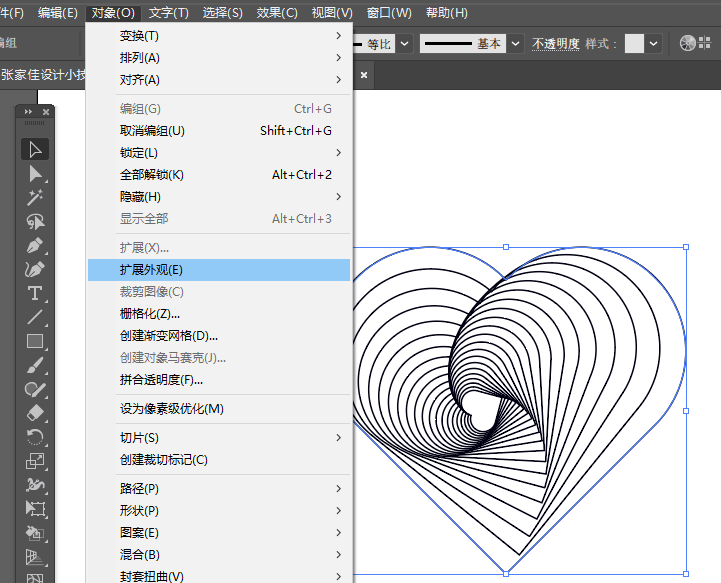Image resolution: width=721 pixels, height=583 pixels.
Task: Expand the 样式 graphic style dropdown
Action: click(x=653, y=44)
